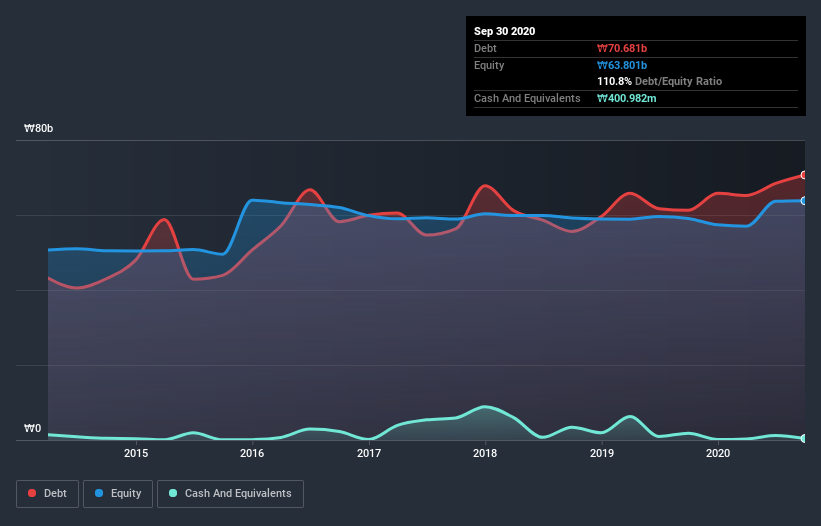Click the red Debt legend dot
Screen dimensions: 821x526
32,493
